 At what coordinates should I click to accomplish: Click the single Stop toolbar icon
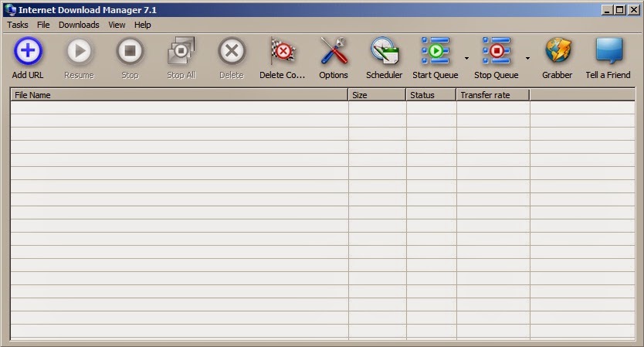pyautogui.click(x=130, y=51)
